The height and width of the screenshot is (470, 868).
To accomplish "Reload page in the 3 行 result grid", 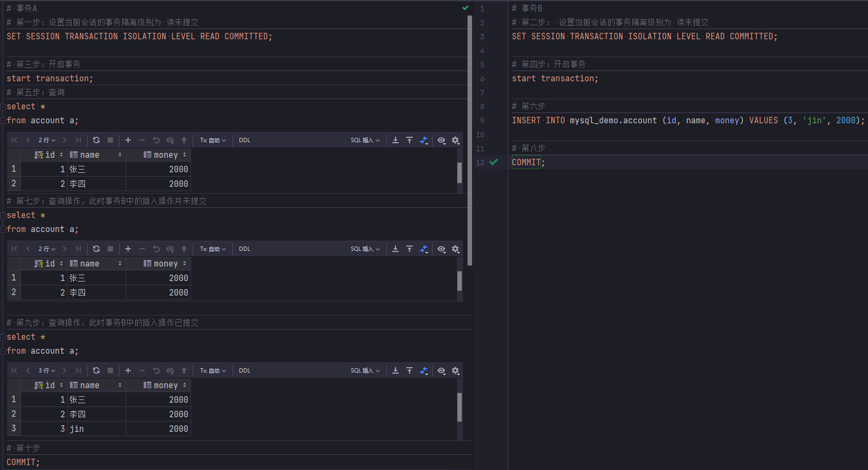I will (96, 370).
